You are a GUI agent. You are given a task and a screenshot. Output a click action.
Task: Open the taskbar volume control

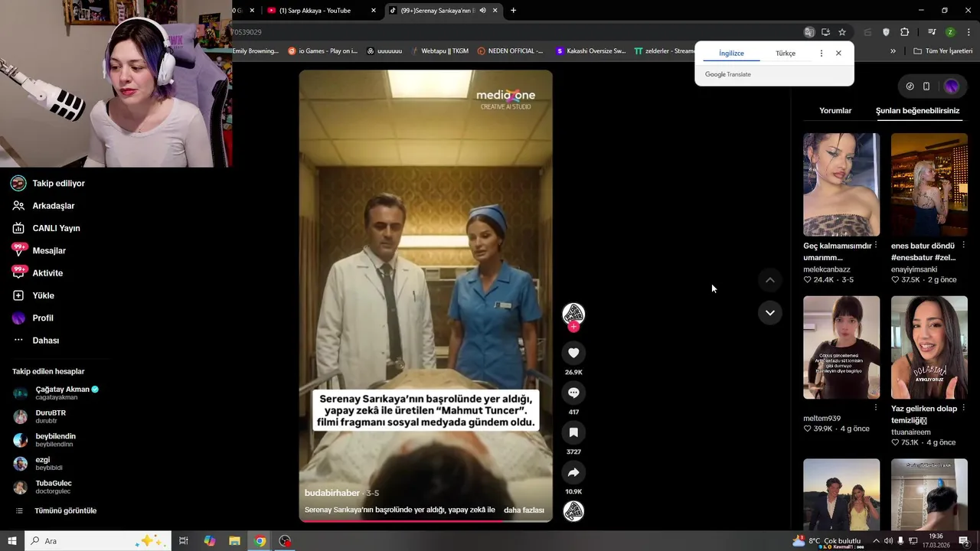pos(888,541)
